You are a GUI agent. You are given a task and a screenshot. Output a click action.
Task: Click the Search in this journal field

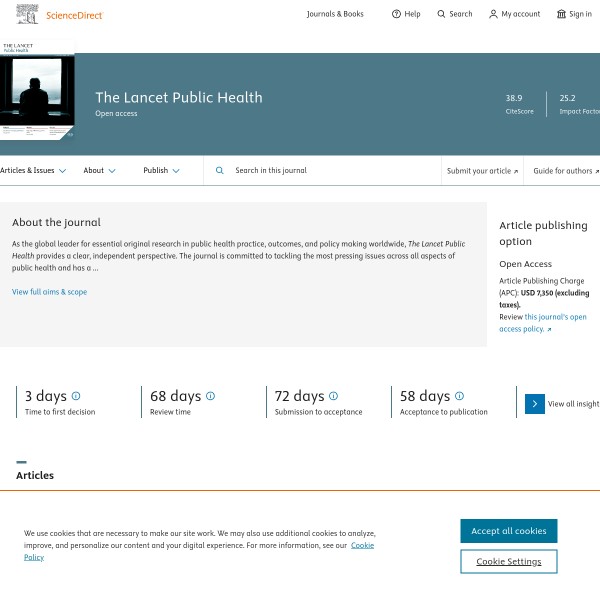pyautogui.click(x=320, y=171)
